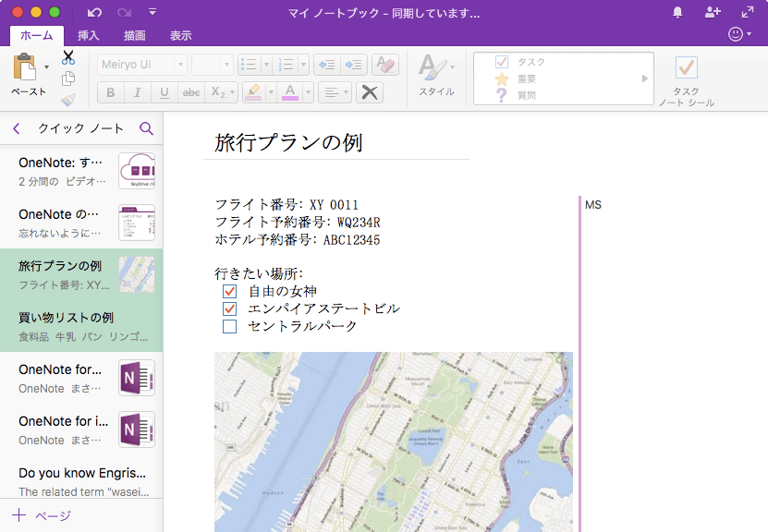This screenshot has height=532, width=768.
Task: Click the clear formatting eraser icon
Action: [384, 65]
